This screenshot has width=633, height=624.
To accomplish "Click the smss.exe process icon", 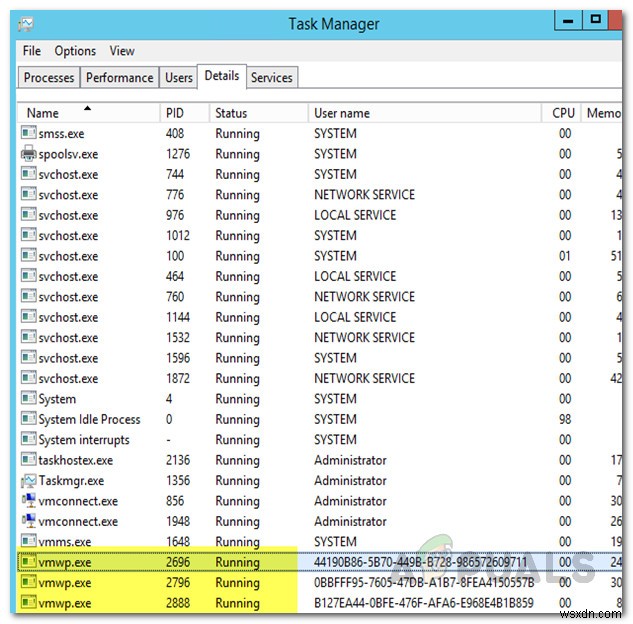I will click(28, 132).
